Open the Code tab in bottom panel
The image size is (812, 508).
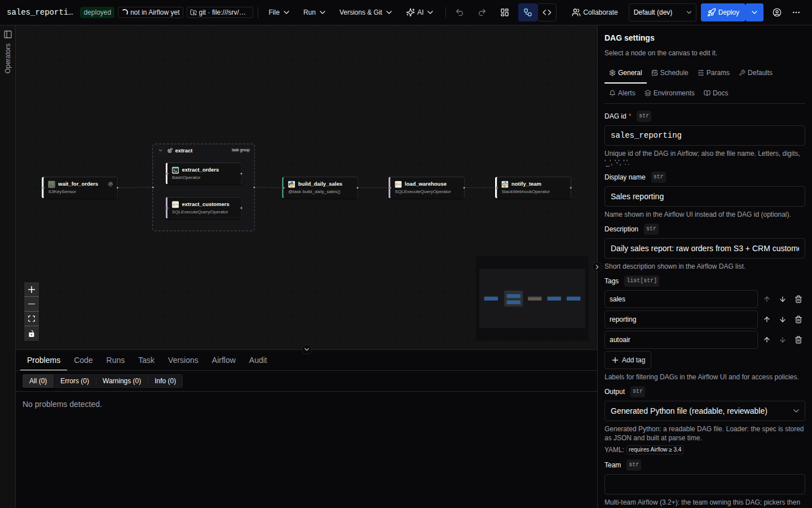pos(83,360)
